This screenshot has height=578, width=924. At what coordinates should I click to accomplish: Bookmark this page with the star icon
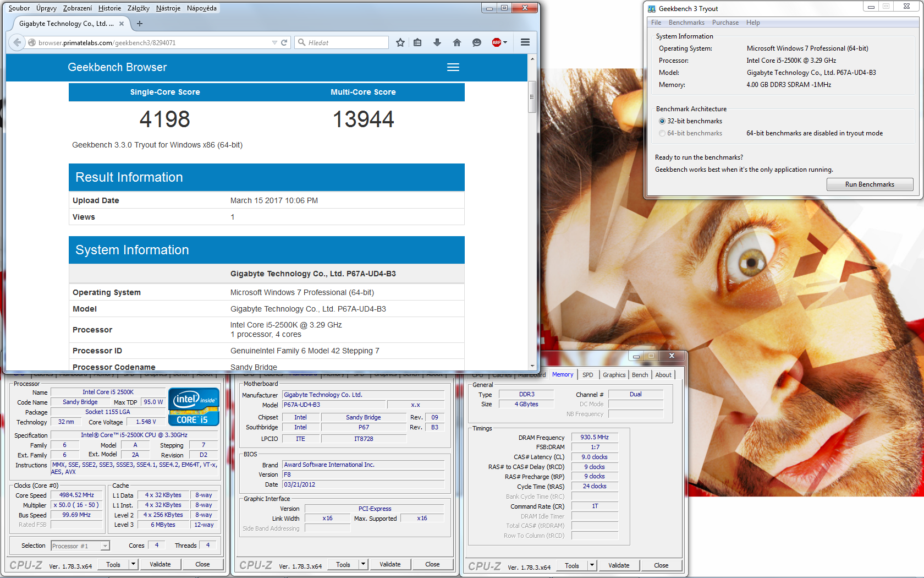[x=400, y=42]
